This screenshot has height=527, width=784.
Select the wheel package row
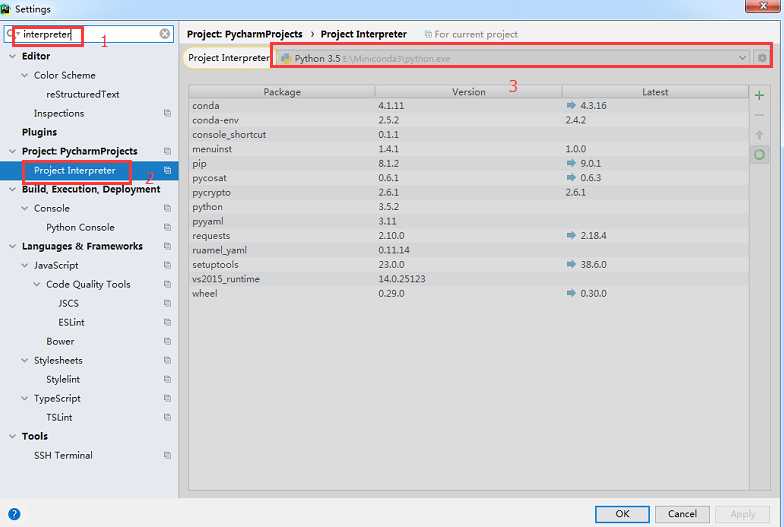[x=468, y=294]
